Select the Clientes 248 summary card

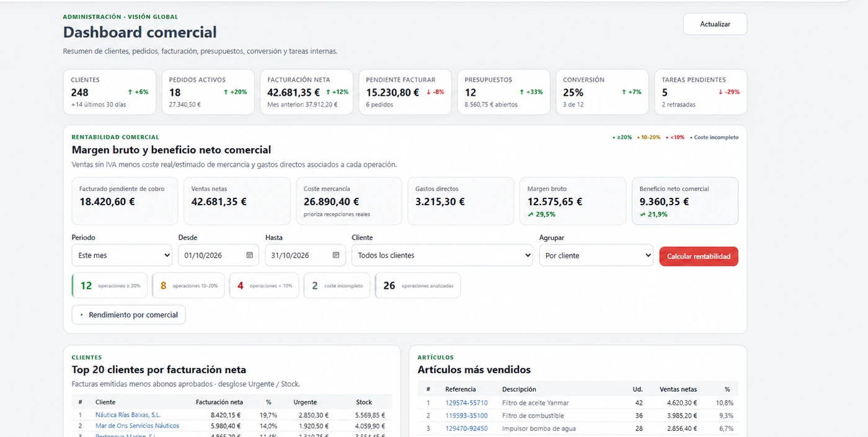pyautogui.click(x=110, y=92)
